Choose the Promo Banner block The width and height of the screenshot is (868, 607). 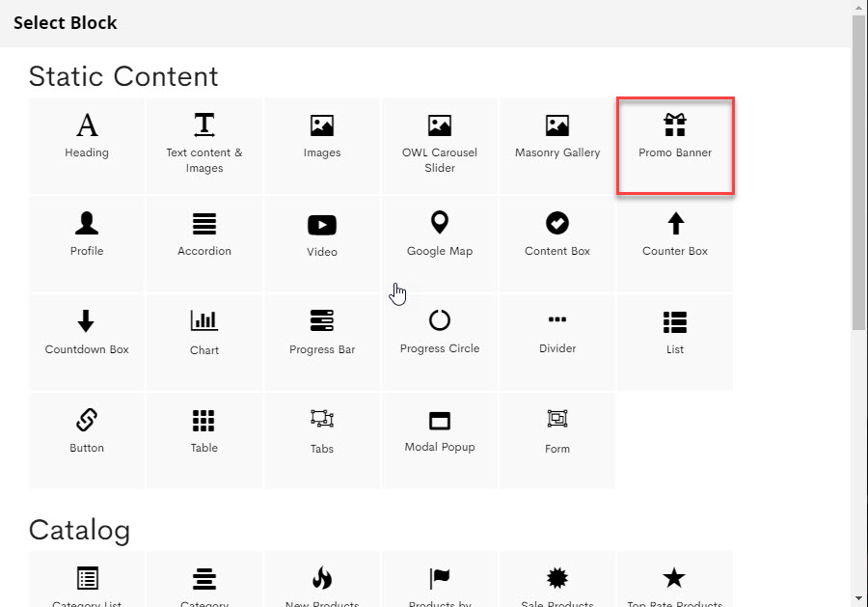click(675, 147)
